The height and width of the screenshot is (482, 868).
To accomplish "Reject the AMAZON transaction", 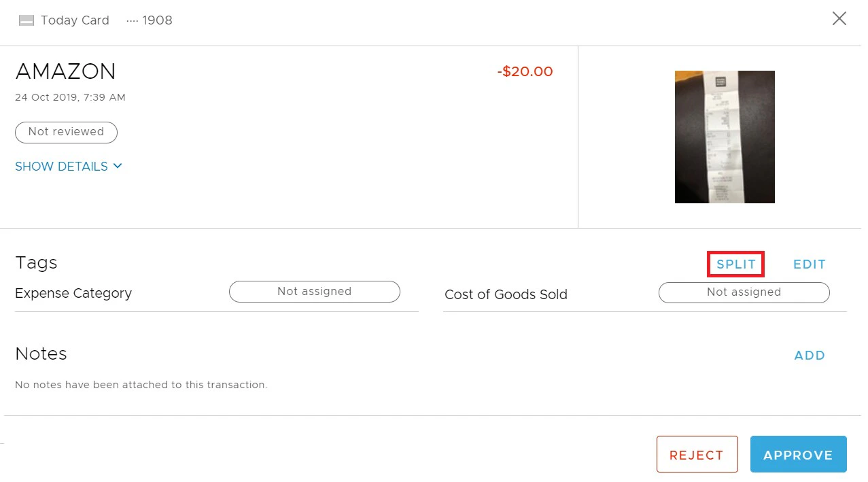I will point(697,454).
